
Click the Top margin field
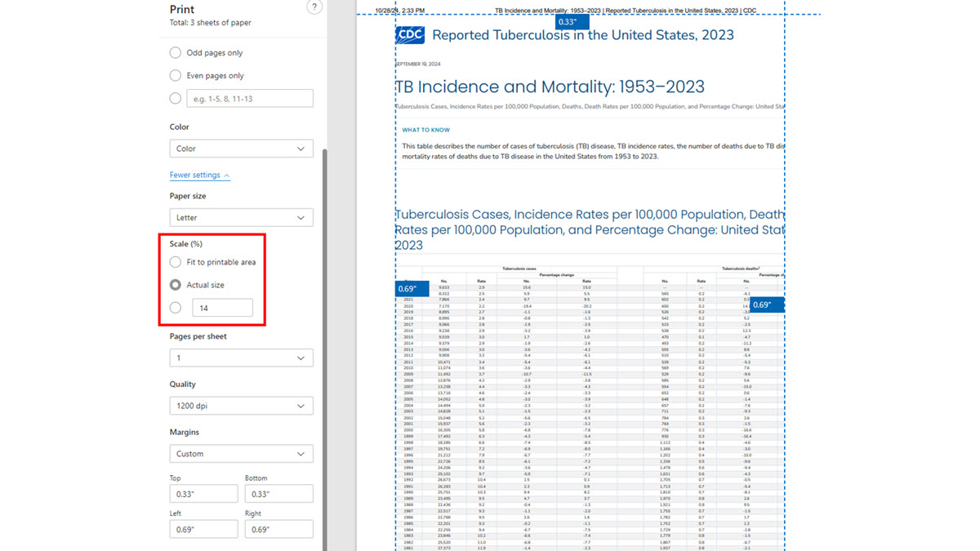point(203,494)
